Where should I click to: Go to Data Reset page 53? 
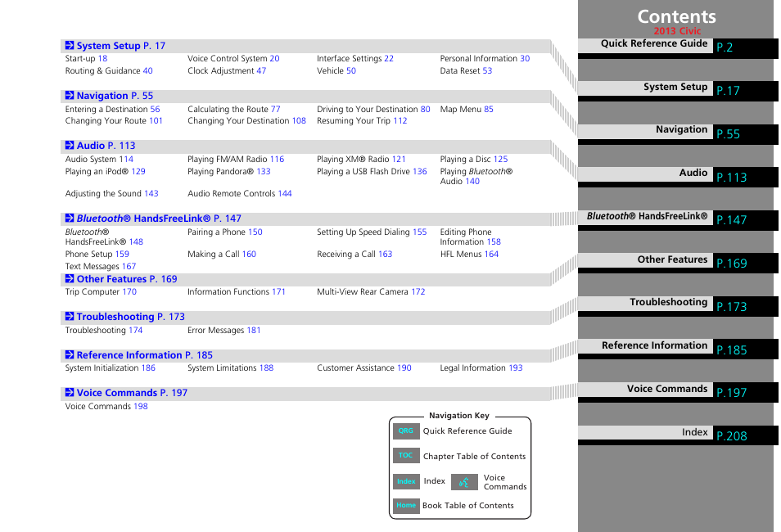tap(466, 70)
